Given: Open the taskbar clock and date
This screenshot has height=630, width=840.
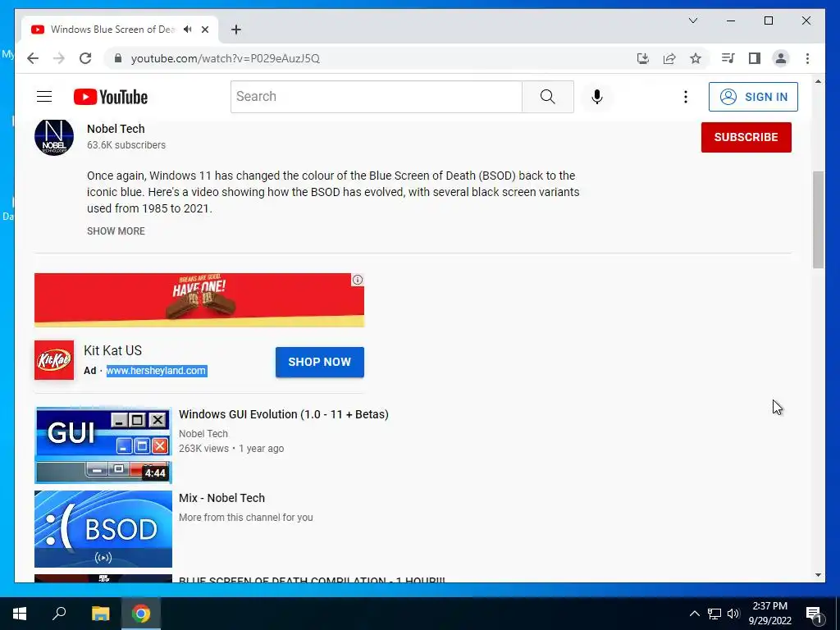Looking at the screenshot, I should click(769, 614).
